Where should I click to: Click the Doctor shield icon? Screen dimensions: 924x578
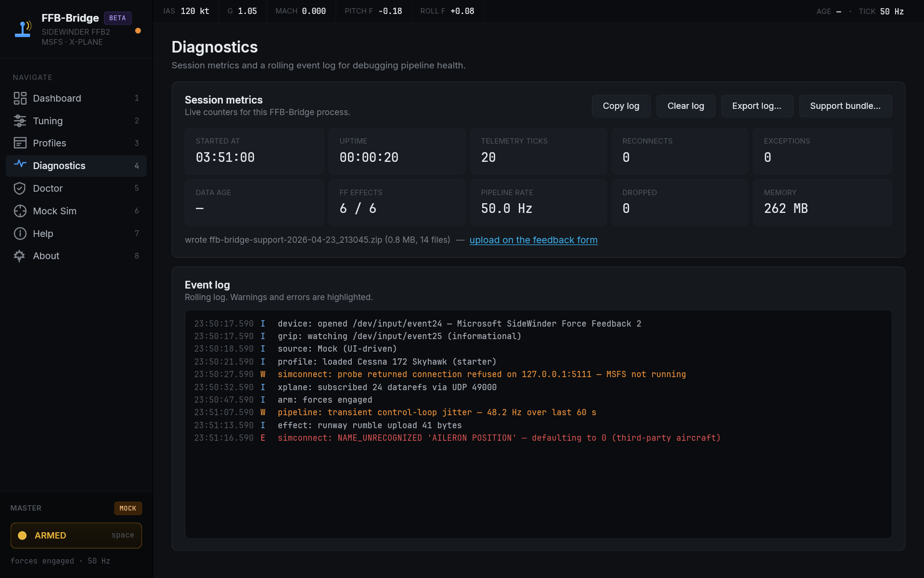click(20, 188)
